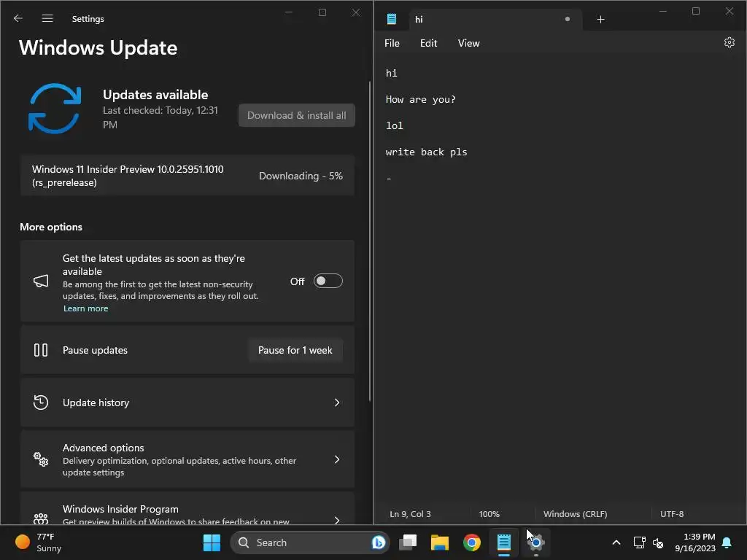Click into the taskbar Search box
747x560 pixels.
(309, 542)
